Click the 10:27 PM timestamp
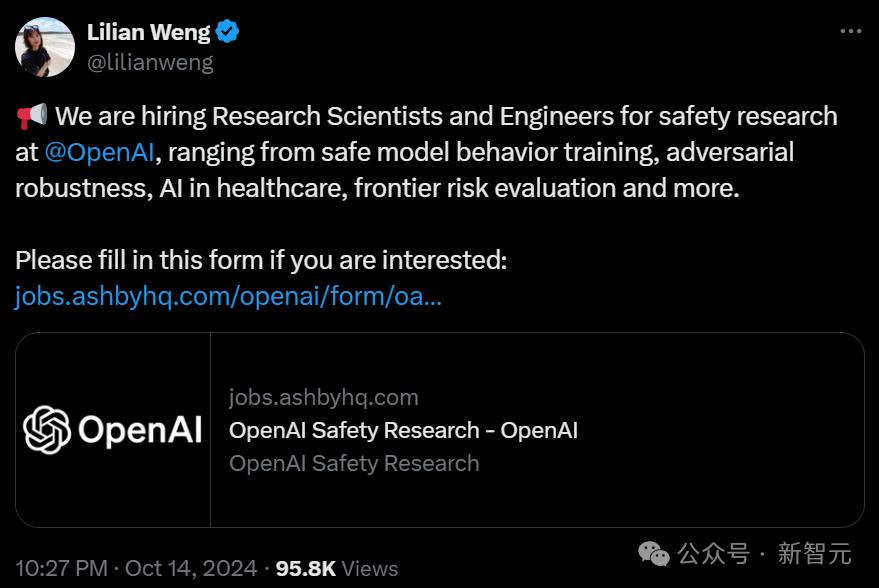Image resolution: width=879 pixels, height=588 pixels. 61,568
